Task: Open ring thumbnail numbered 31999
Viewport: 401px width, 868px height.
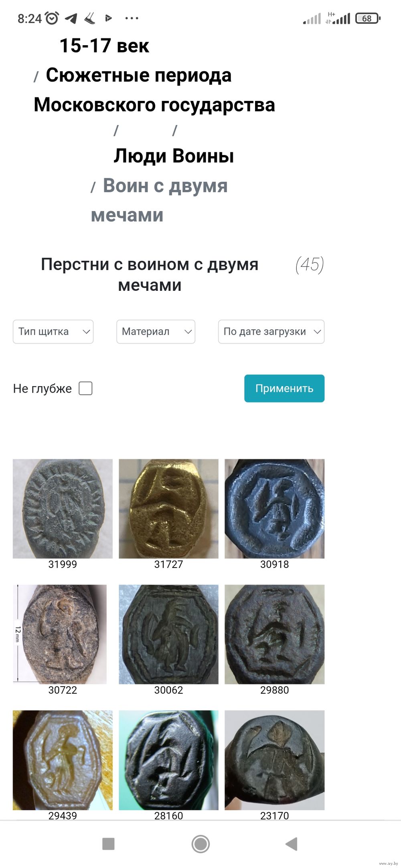Action: (x=63, y=509)
